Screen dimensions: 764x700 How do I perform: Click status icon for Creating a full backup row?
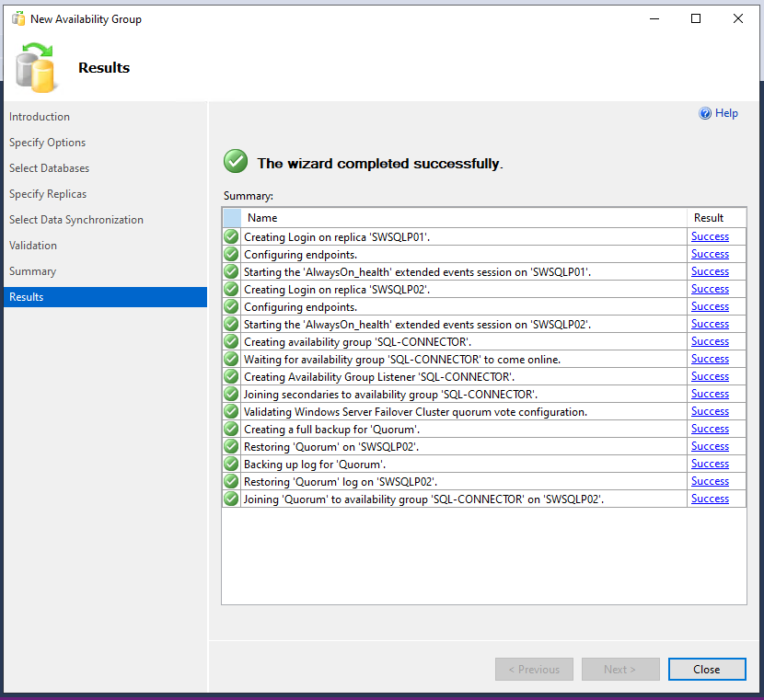(x=231, y=429)
